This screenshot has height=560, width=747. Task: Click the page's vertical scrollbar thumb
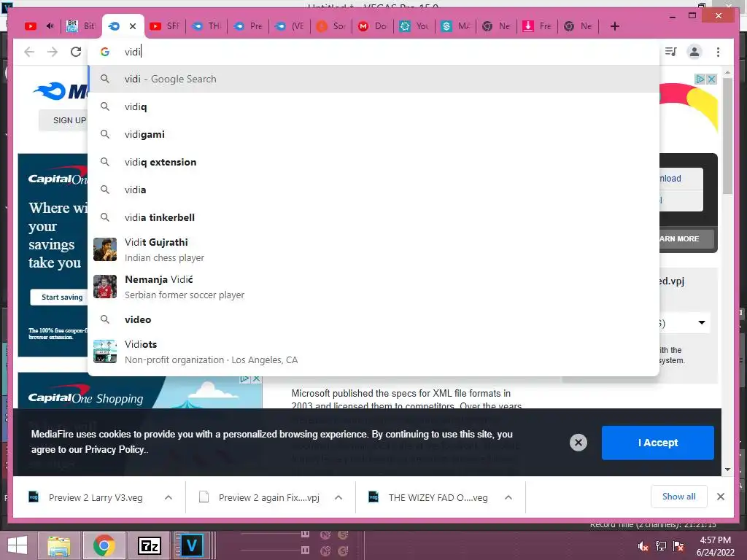(x=727, y=136)
